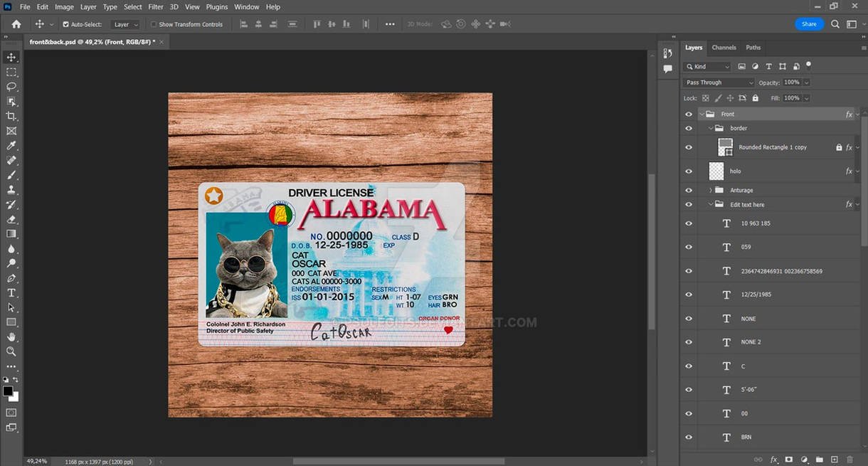
Task: Enable Show Transform Controls checkbox
Action: pos(154,24)
